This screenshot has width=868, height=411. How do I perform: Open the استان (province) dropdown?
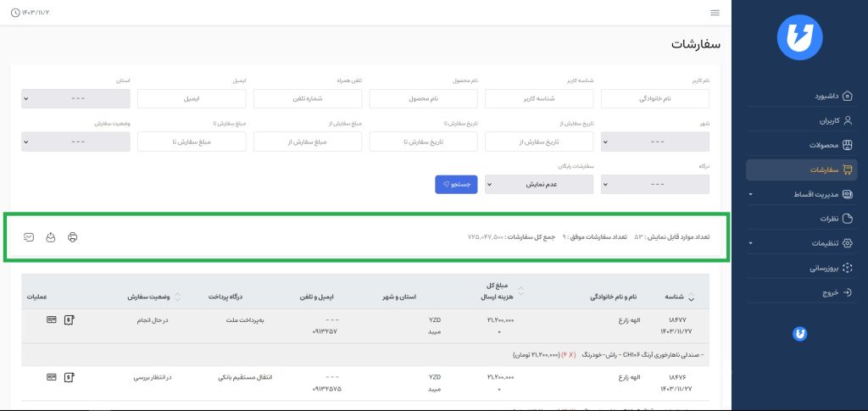click(75, 98)
